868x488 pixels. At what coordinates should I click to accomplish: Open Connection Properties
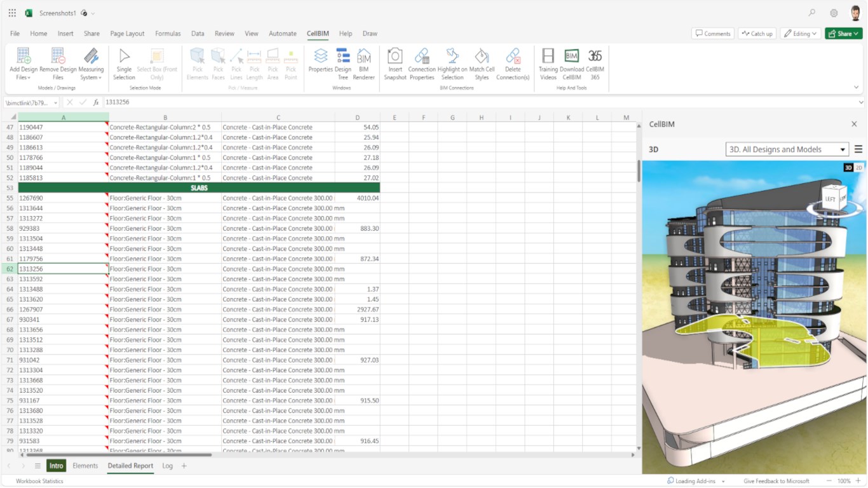(x=422, y=64)
